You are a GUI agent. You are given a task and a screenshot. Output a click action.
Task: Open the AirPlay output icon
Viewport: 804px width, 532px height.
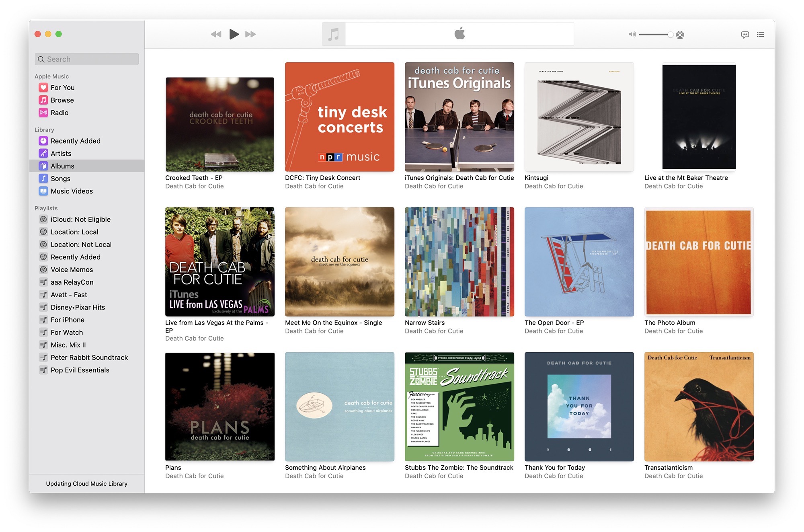(680, 35)
